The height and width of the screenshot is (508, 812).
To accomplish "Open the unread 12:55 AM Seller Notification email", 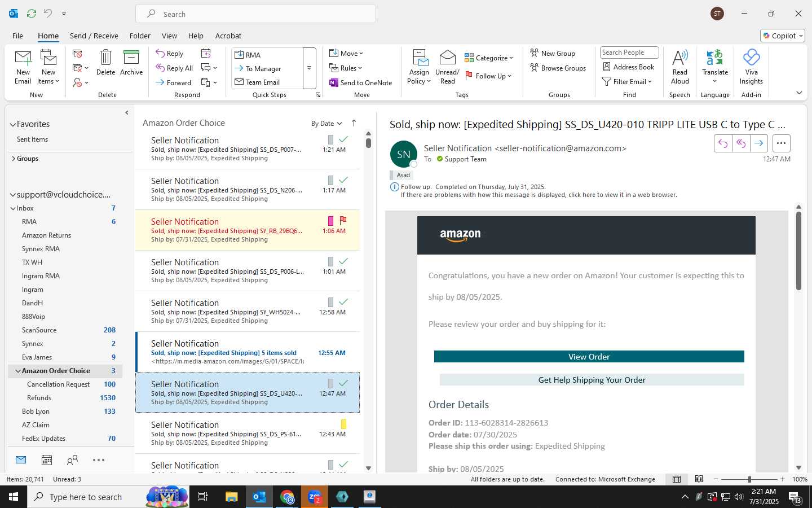I will [248, 352].
